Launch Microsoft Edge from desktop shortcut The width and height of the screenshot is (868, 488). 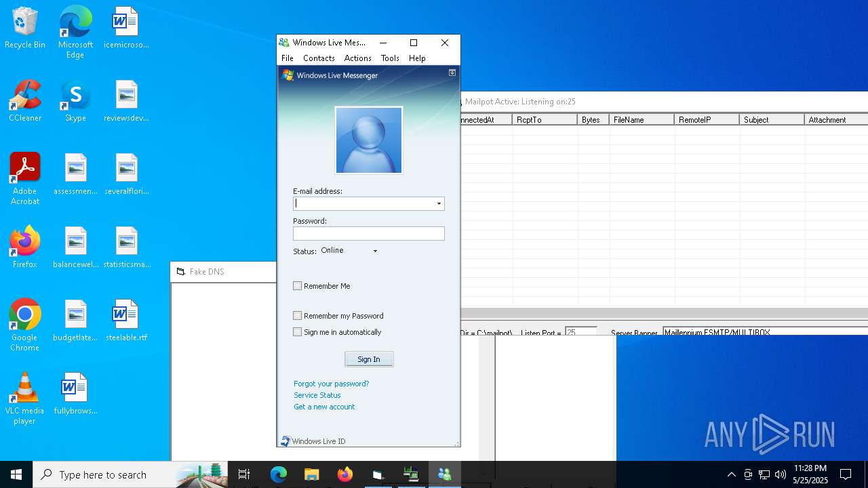[75, 33]
